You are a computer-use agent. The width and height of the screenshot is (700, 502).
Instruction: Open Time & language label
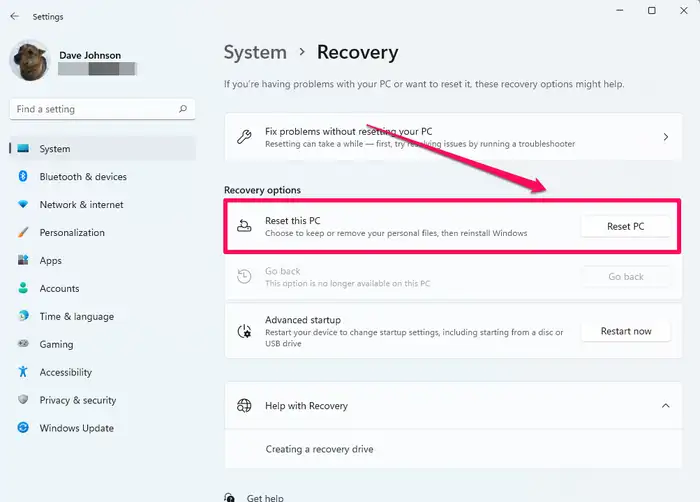(x=76, y=317)
